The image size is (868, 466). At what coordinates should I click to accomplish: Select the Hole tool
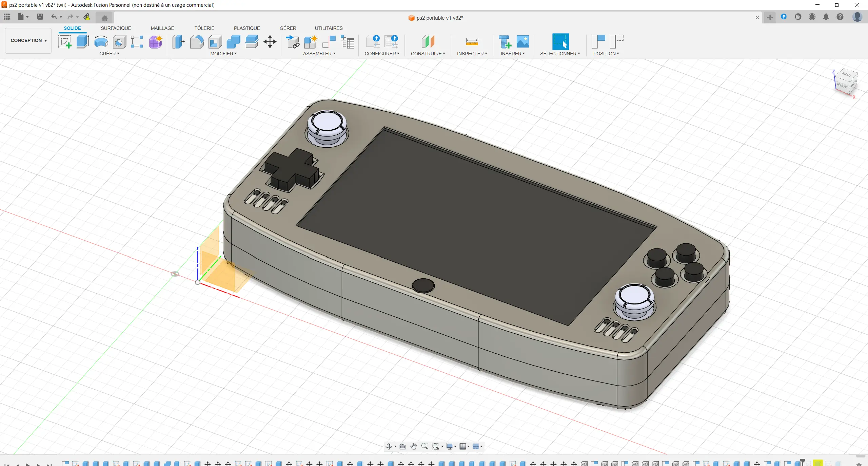click(x=119, y=42)
